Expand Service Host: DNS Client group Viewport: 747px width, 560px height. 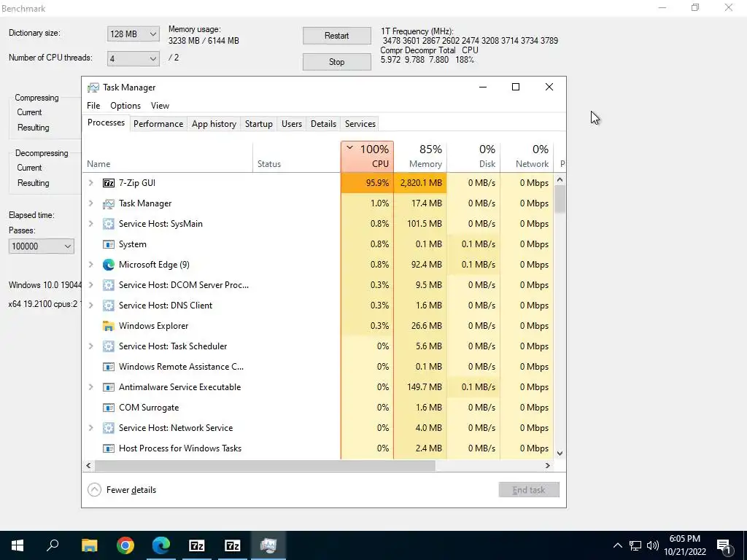[x=91, y=306]
